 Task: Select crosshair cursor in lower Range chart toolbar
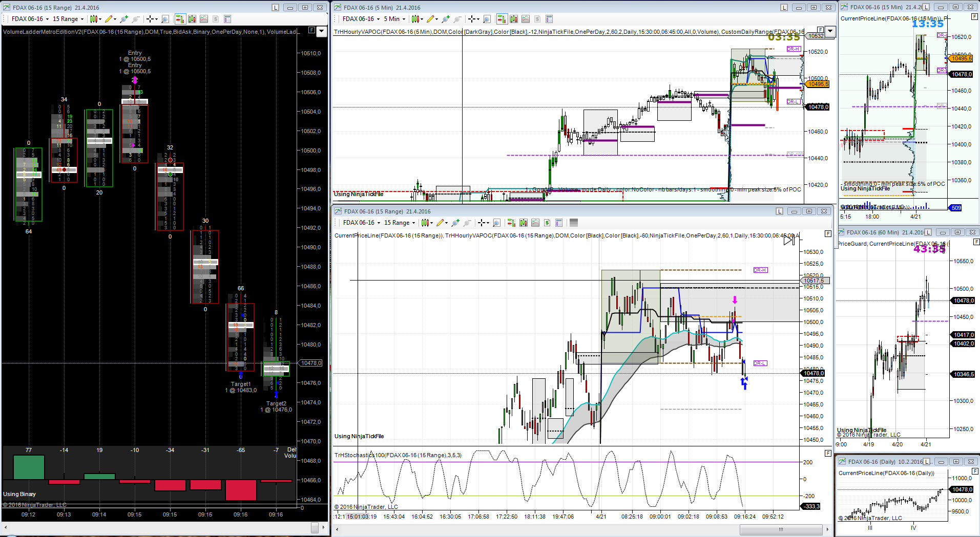483,223
